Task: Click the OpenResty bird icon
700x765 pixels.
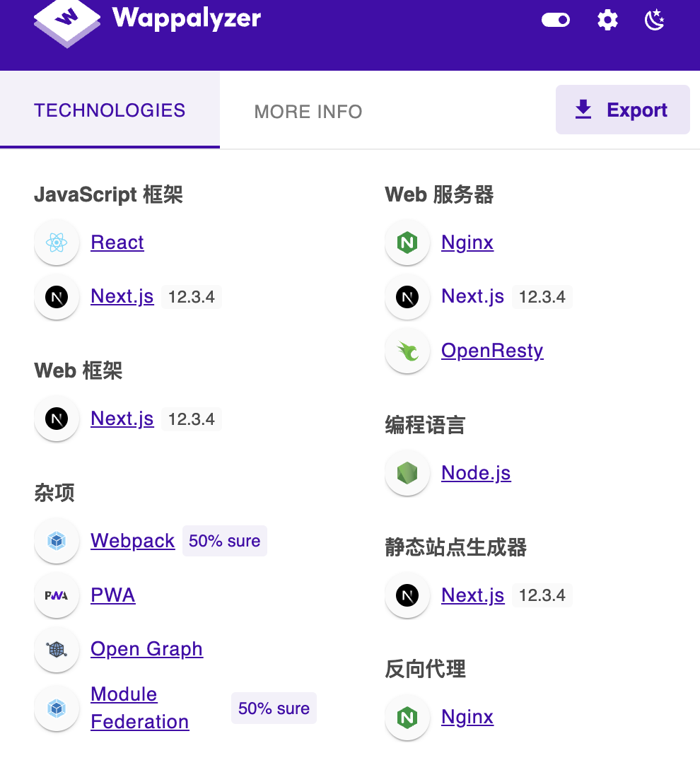Action: (407, 351)
